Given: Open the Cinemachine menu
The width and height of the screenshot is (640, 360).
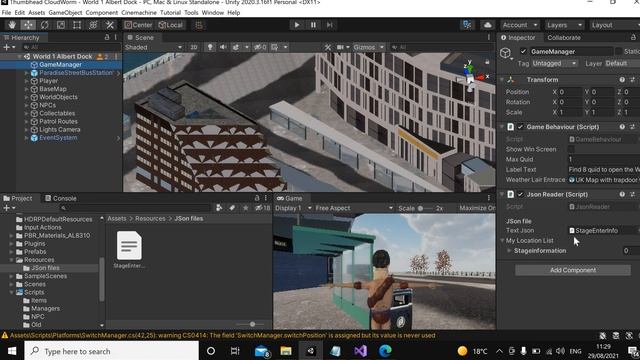Looking at the screenshot, I should (x=139, y=13).
